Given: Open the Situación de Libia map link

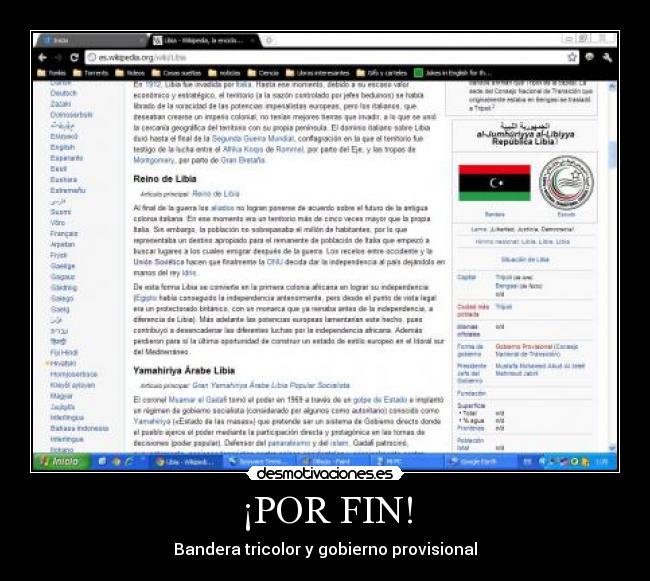Looking at the screenshot, I should click(525, 259).
